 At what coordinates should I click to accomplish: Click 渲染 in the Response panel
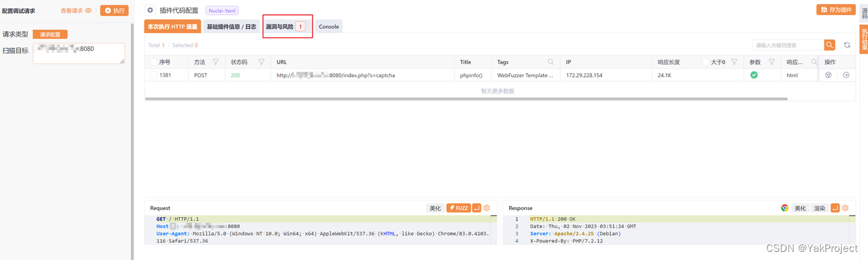(819, 208)
